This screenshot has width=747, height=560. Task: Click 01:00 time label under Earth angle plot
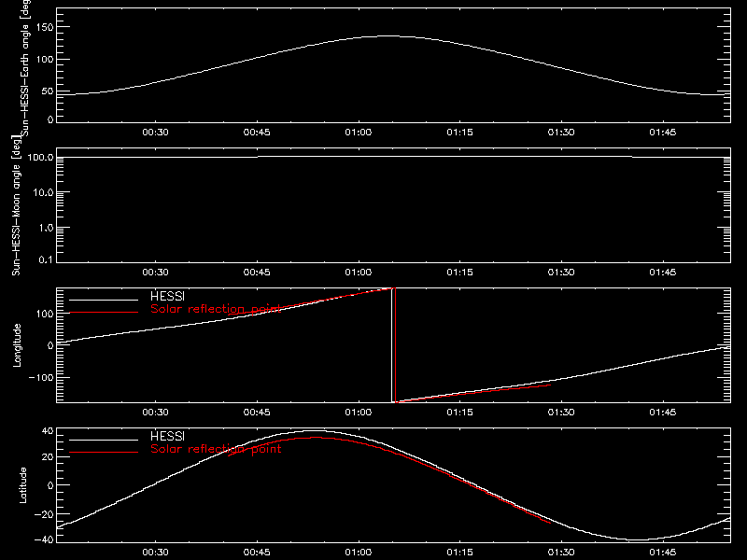click(x=359, y=133)
